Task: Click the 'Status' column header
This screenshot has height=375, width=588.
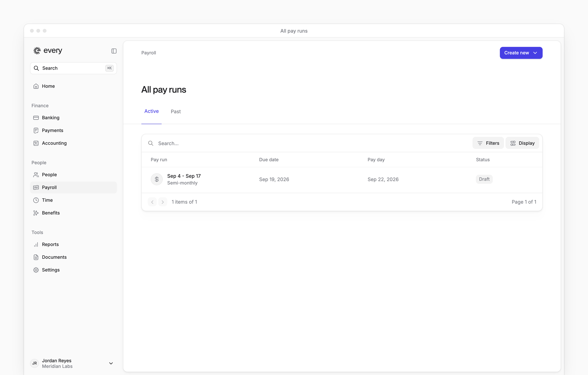Action: point(483,160)
